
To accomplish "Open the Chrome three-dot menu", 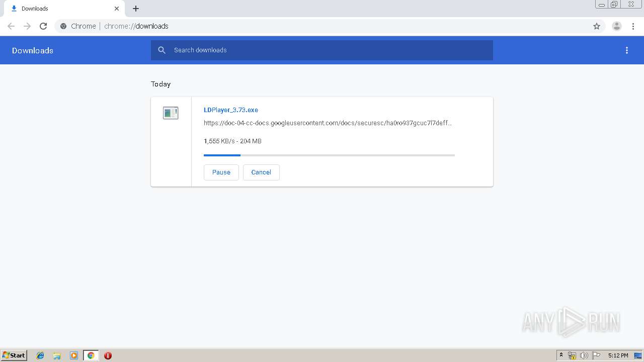I will 633,26.
